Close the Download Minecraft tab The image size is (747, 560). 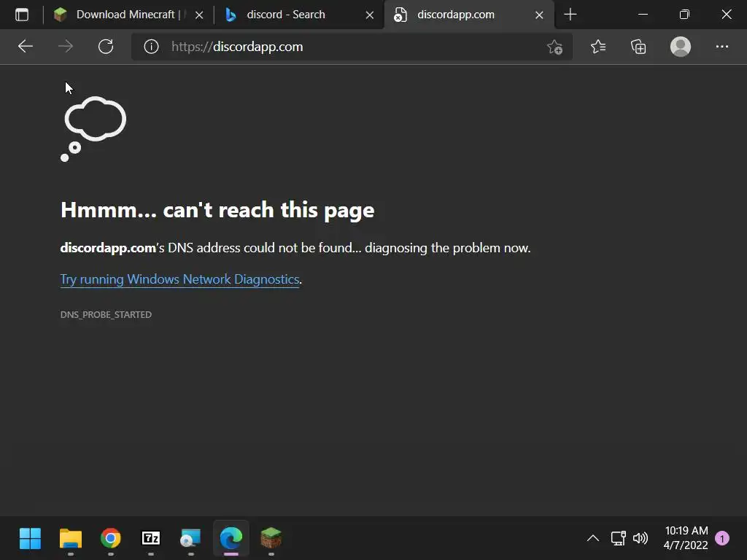pos(200,15)
